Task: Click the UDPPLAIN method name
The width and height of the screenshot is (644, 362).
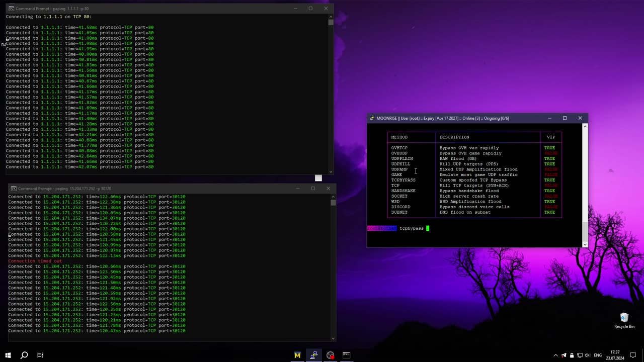Action: click(402, 158)
